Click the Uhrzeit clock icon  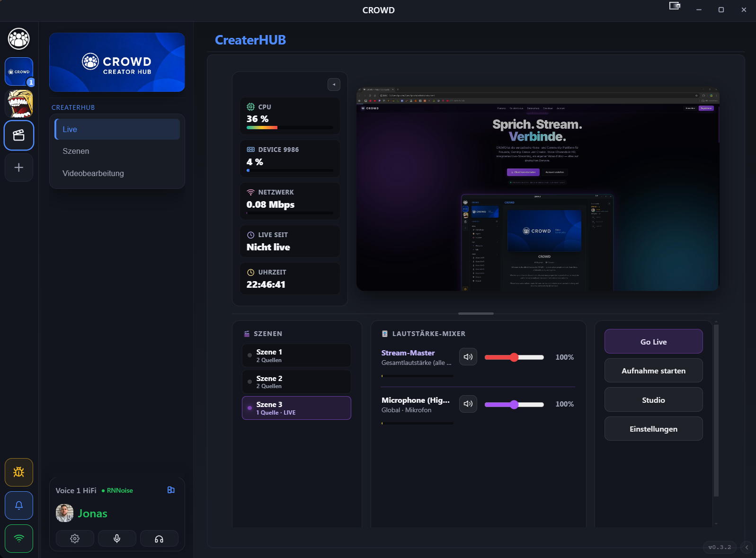coord(250,272)
